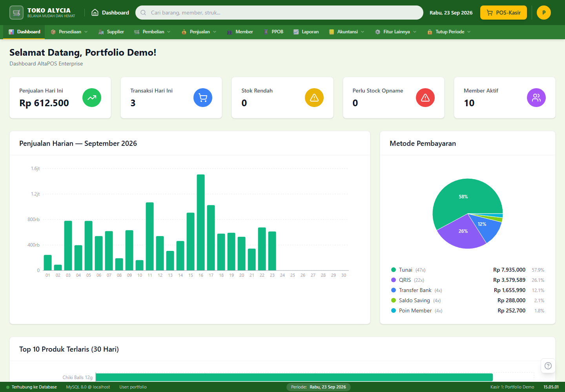Click the Supplier factory icon
565x392 pixels.
point(101,32)
